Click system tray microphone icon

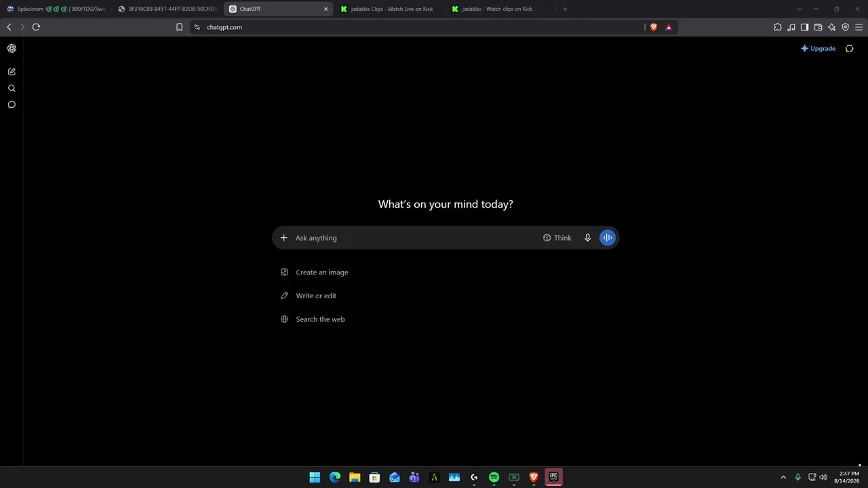(797, 477)
